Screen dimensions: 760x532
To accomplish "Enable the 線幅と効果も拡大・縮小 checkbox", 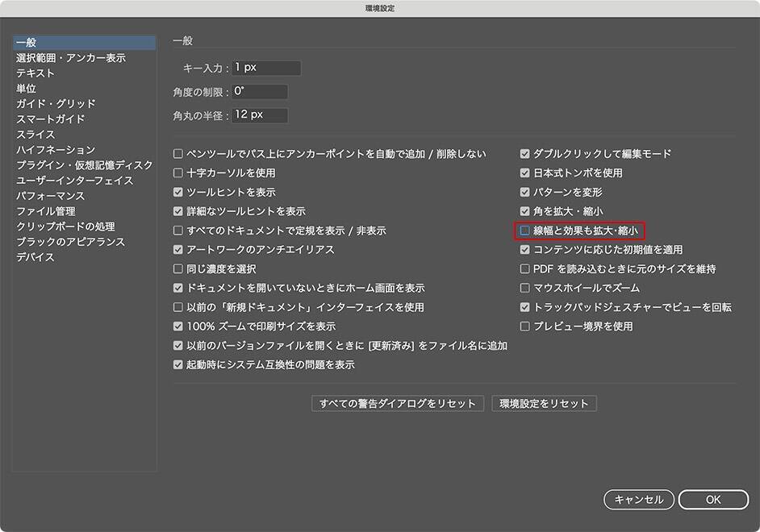I will point(525,231).
